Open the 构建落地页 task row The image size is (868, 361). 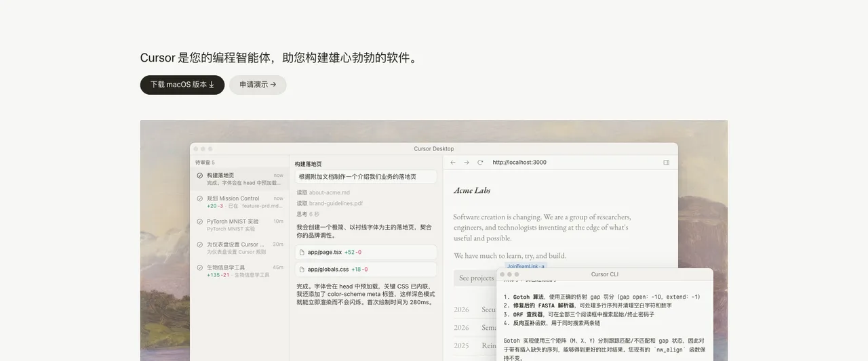239,179
